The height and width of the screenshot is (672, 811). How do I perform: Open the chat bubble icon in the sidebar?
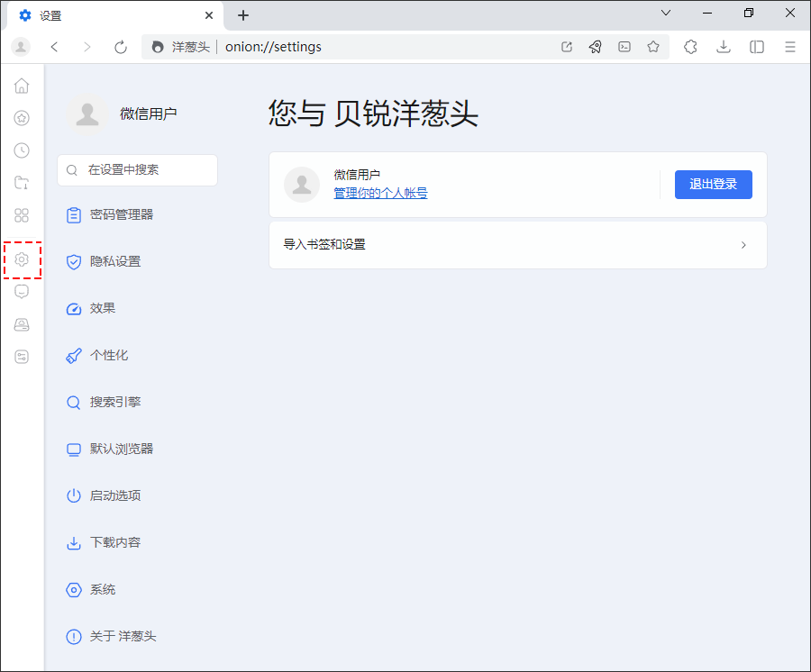tap(22, 292)
